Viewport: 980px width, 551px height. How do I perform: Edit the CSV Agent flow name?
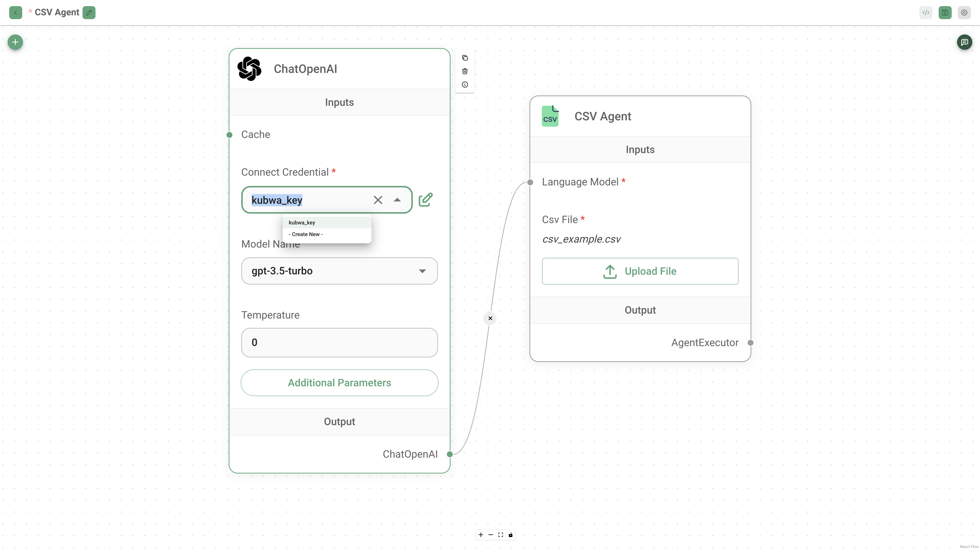(x=89, y=13)
